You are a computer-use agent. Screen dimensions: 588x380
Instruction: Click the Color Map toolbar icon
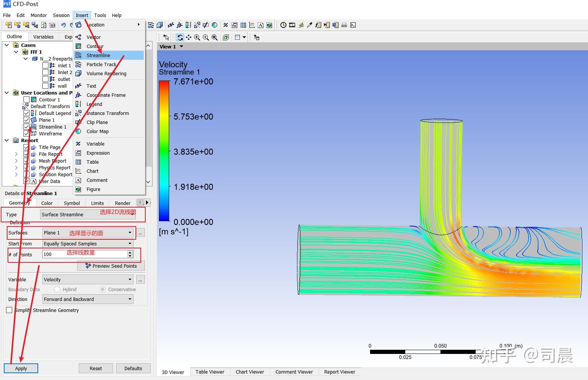coord(215,25)
